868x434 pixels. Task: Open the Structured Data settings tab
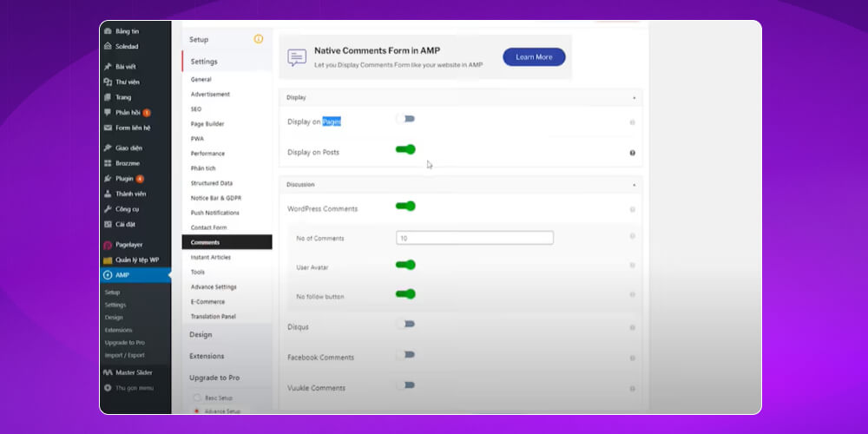211,183
